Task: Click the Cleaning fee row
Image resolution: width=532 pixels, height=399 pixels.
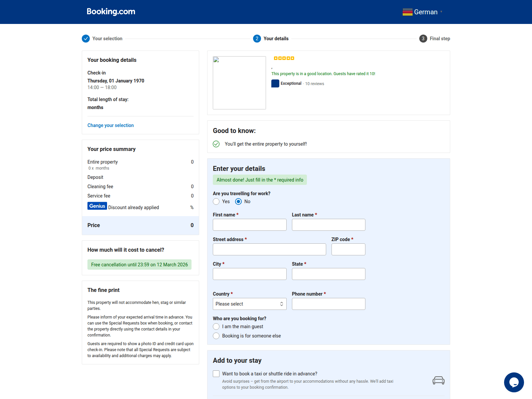Action: (x=140, y=187)
